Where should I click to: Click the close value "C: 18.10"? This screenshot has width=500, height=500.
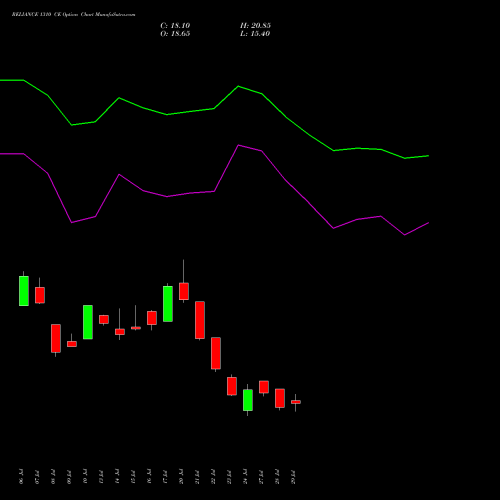pyautogui.click(x=175, y=26)
